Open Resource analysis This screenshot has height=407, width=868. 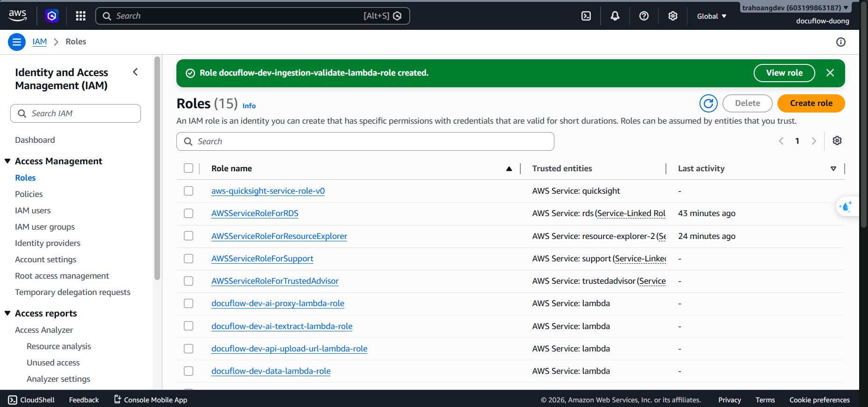click(59, 346)
